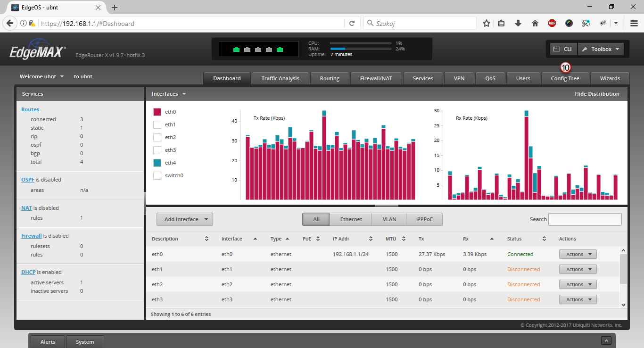Sort table by PoE column
The width and height of the screenshot is (644, 348).
pyautogui.click(x=311, y=239)
